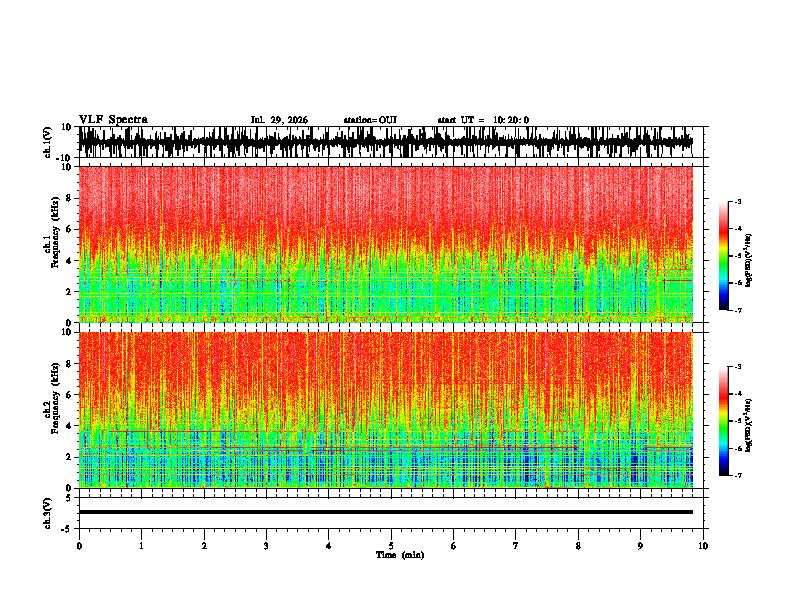The height and width of the screenshot is (612, 792).
Task: Click the time axis tick label "2"
Action: click(204, 546)
